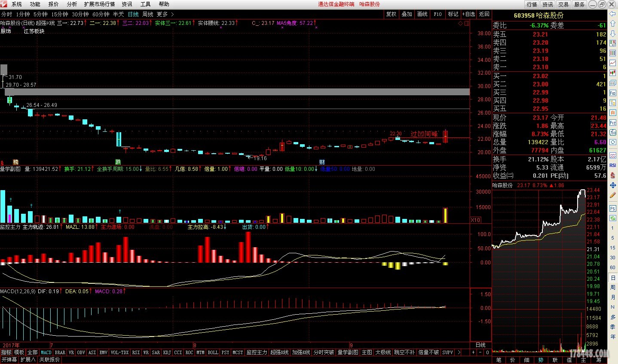Click the small square icon above price axis
Viewport: 618px width, 364px height.
pos(466,23)
